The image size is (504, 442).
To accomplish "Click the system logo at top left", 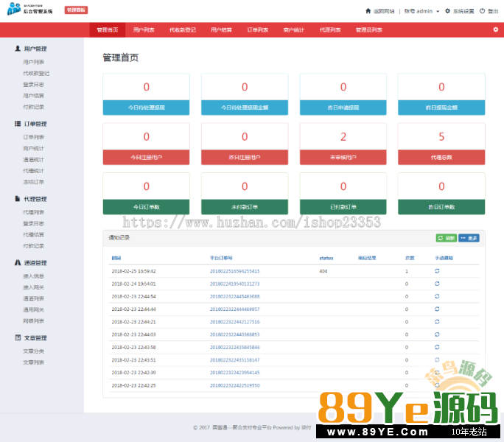I will (29, 10).
